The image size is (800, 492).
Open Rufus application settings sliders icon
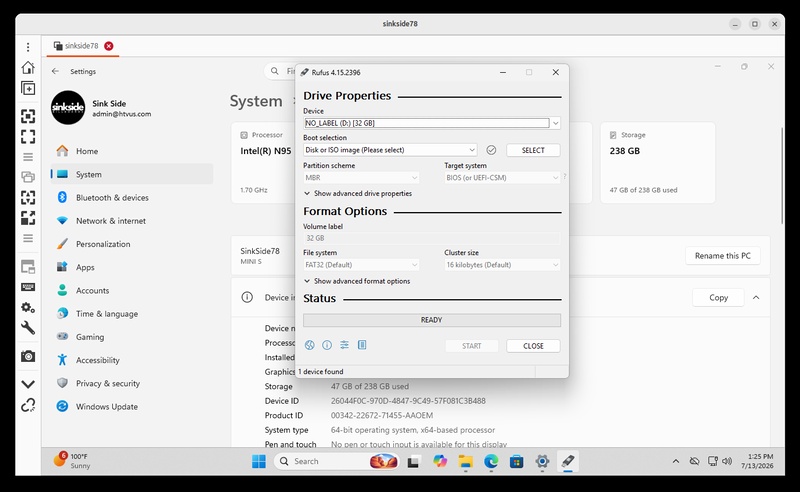[344, 345]
